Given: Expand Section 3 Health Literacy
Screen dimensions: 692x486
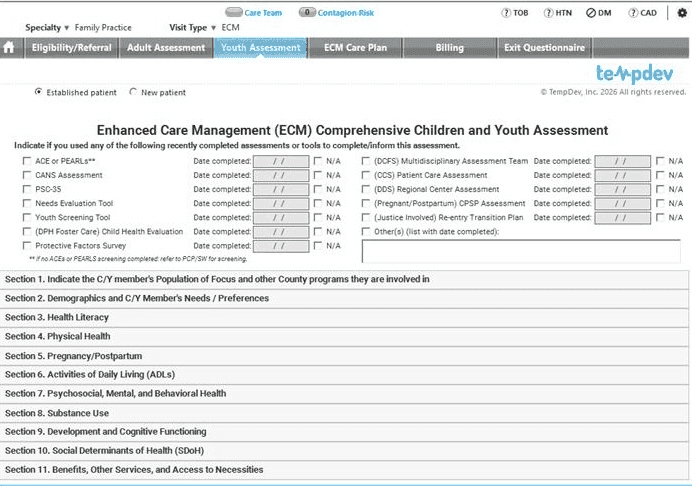Looking at the screenshot, I should click(x=344, y=317).
